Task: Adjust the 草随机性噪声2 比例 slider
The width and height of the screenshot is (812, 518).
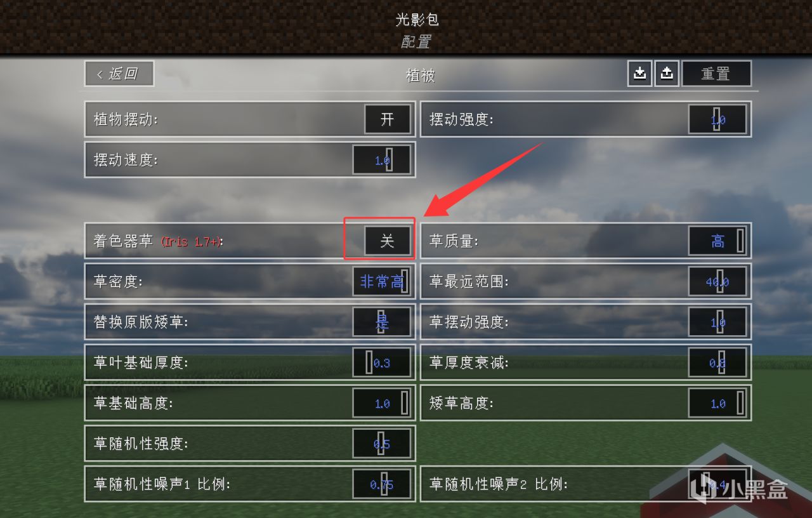Action: tap(717, 484)
